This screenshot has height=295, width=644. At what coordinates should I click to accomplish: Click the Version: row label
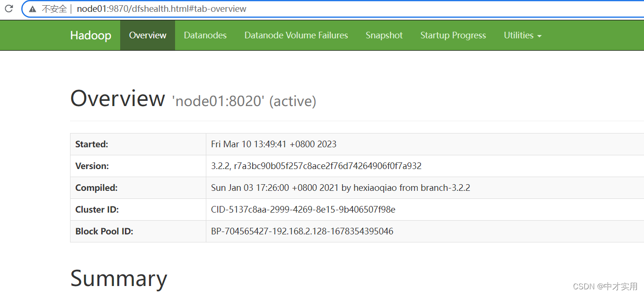pyautogui.click(x=92, y=166)
